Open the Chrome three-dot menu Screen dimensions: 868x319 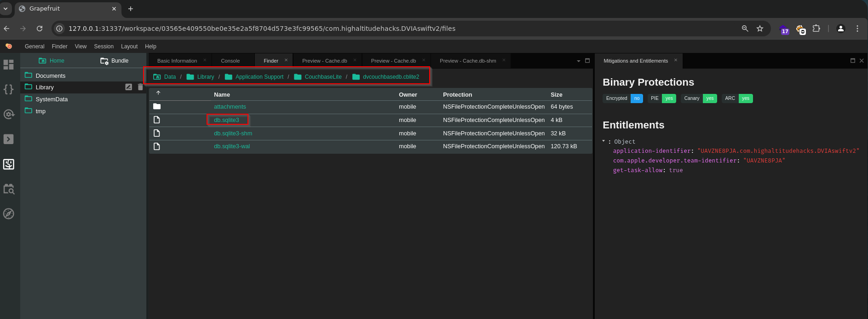[x=857, y=29]
